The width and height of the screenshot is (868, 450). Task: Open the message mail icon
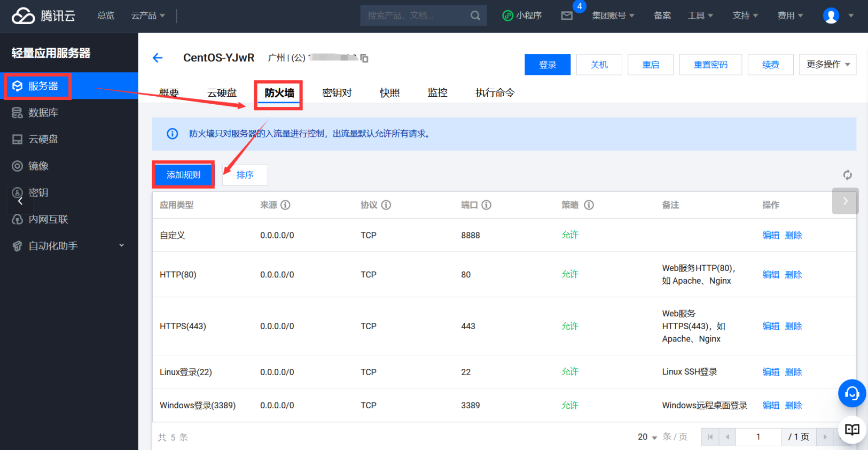coord(567,15)
